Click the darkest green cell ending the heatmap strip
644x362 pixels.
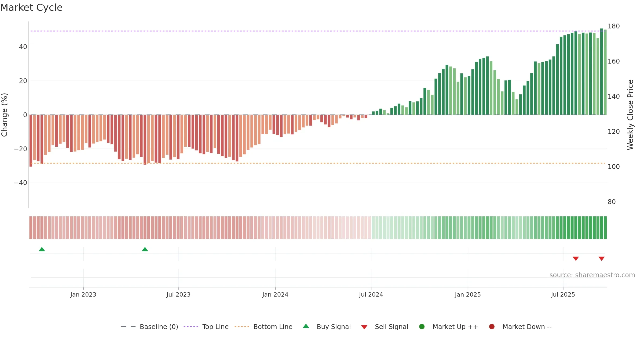point(605,228)
